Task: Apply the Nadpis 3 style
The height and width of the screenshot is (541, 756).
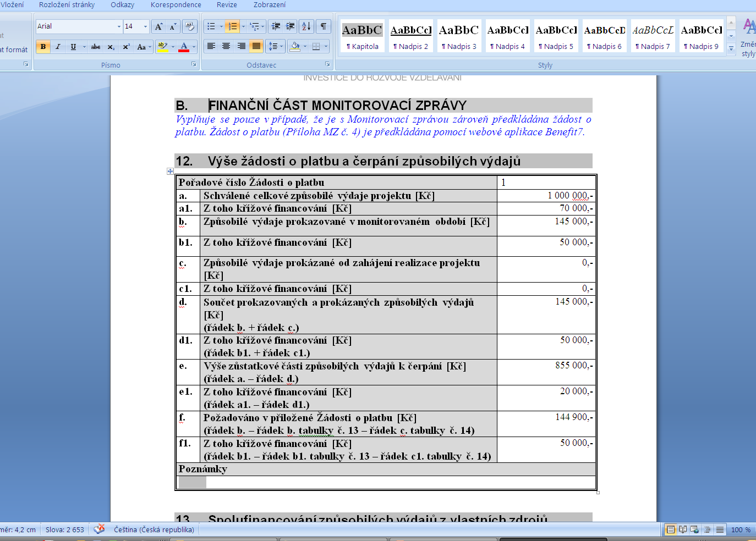Action: [459, 36]
